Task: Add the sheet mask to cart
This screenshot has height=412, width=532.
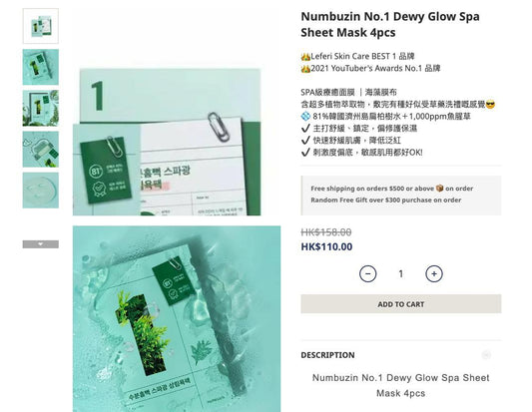Action: click(400, 304)
